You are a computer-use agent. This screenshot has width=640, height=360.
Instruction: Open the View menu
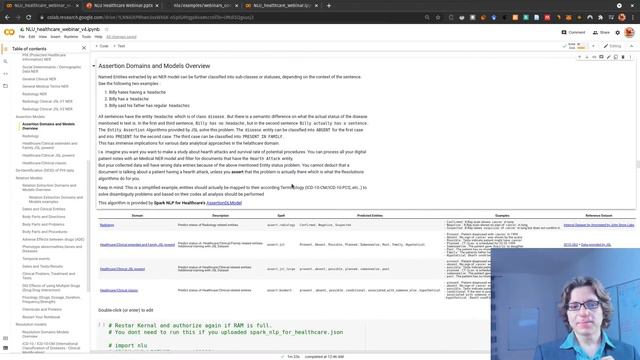(42, 37)
